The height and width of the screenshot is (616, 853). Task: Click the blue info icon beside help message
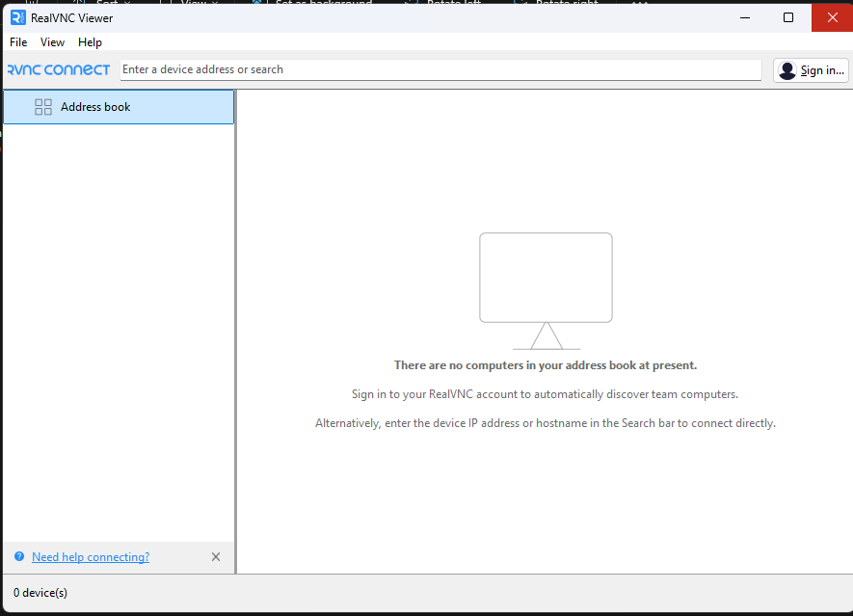[19, 556]
